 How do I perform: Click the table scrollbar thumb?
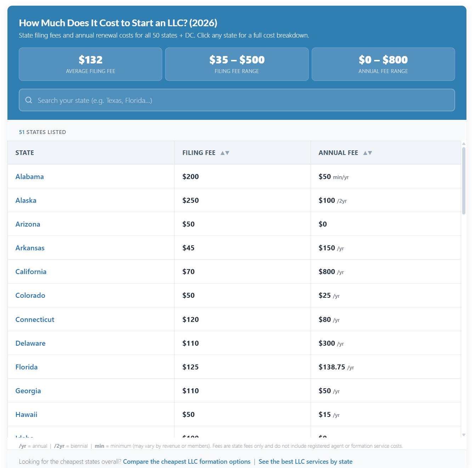pyautogui.click(x=464, y=181)
